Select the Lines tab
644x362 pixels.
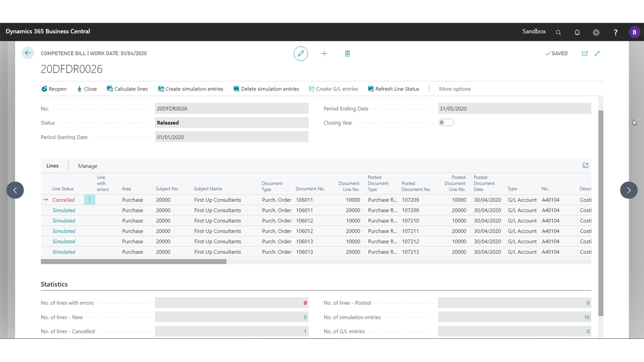point(52,165)
